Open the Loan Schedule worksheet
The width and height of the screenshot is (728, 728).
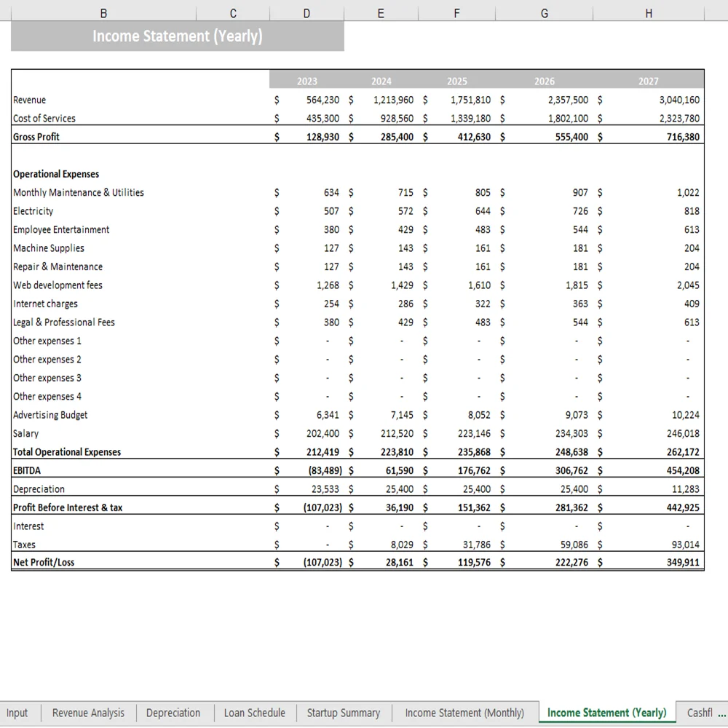tap(254, 713)
